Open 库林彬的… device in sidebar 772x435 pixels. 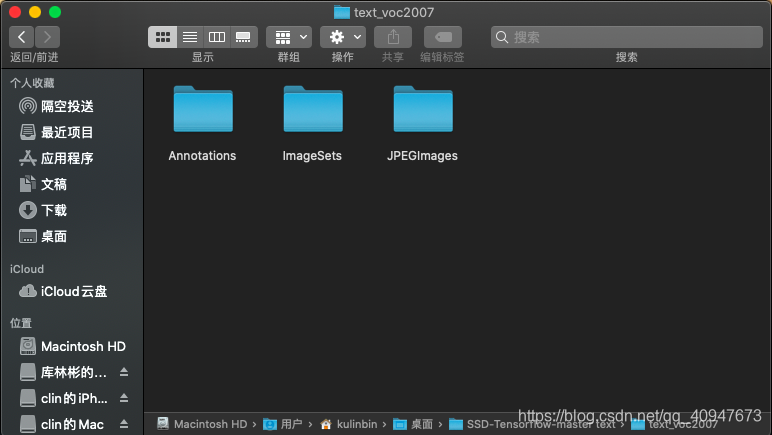tap(74, 372)
